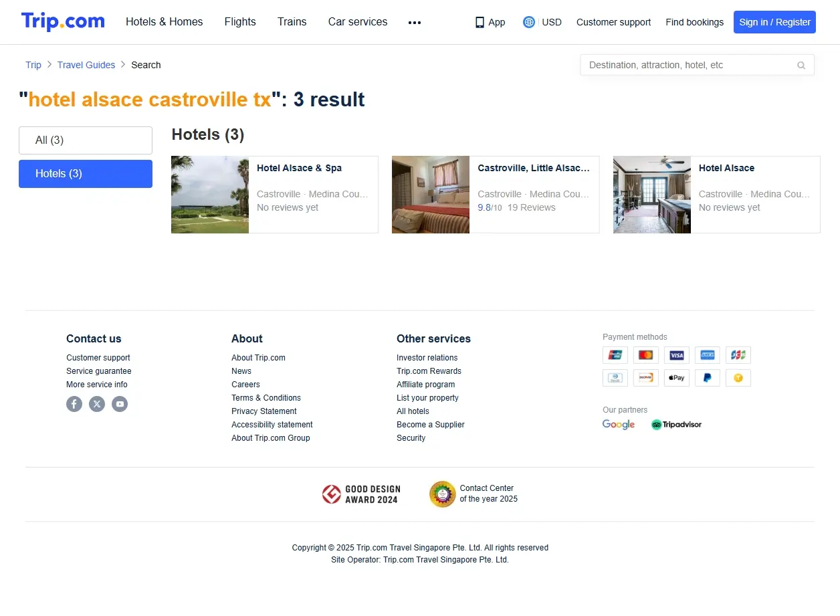This screenshot has width=840, height=616.
Task: Open Service guarantee link
Action: pos(99,371)
